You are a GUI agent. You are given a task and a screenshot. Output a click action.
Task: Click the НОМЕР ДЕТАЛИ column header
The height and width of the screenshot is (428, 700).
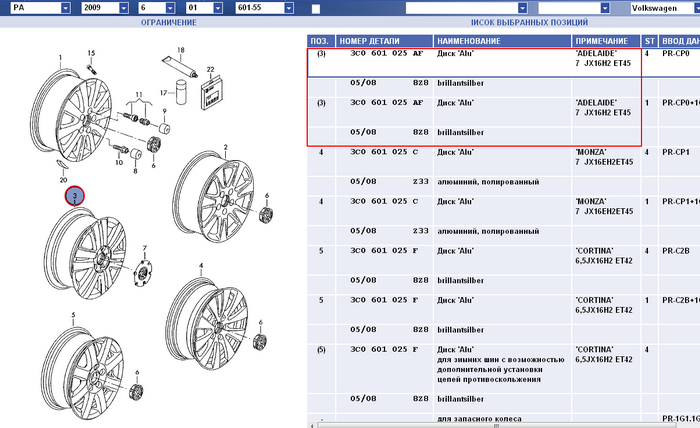(x=384, y=41)
